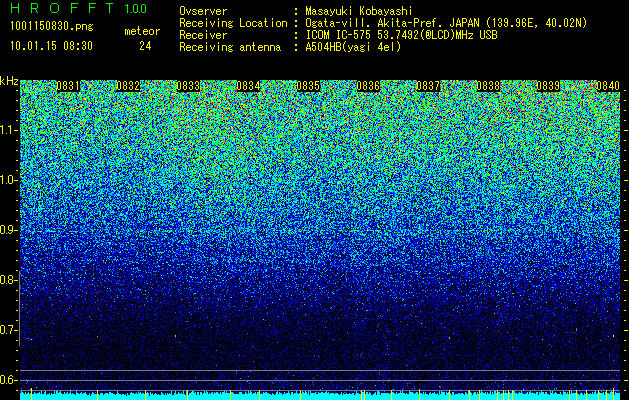Click the Ovserver label
629x400 pixels.
click(x=203, y=11)
